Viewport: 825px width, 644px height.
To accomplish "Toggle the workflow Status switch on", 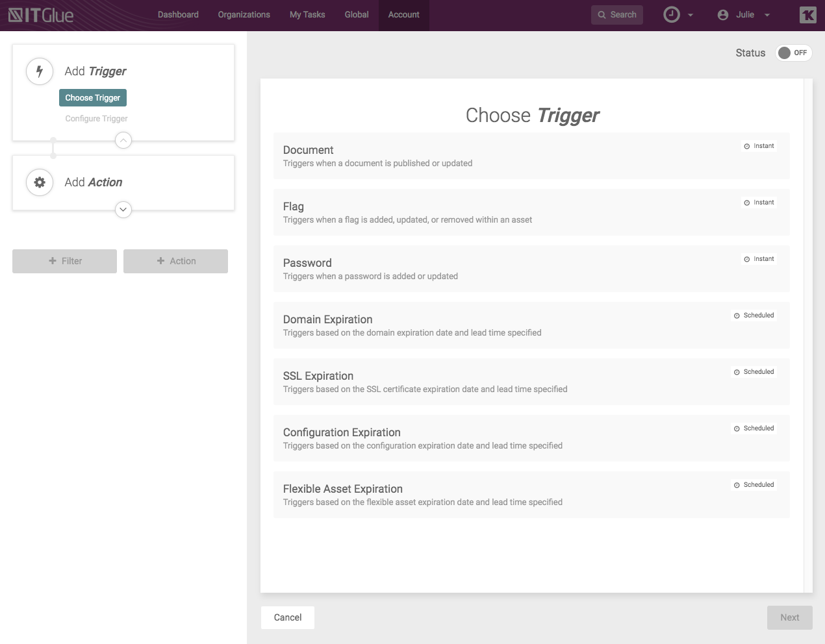I will tap(793, 53).
